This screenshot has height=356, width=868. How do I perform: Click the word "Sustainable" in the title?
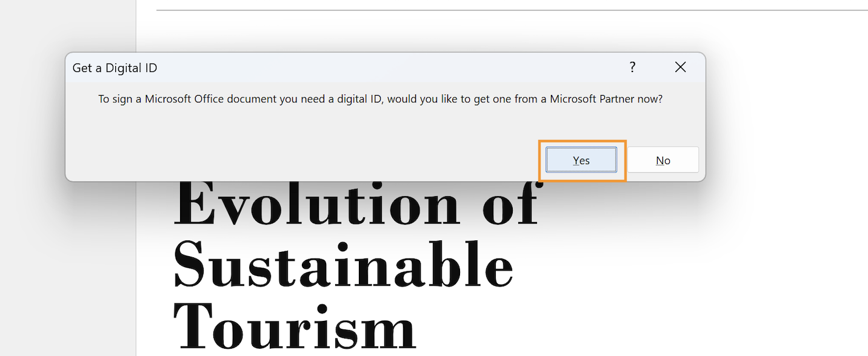click(x=344, y=265)
